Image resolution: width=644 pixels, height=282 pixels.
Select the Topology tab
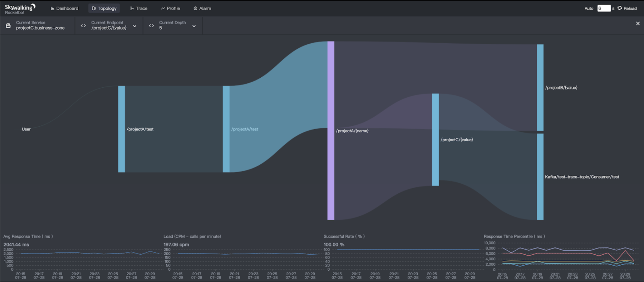(104, 8)
